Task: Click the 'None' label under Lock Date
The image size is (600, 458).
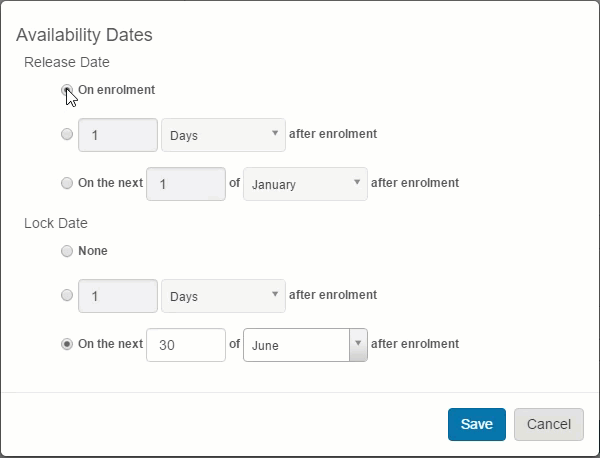Action: 93,251
